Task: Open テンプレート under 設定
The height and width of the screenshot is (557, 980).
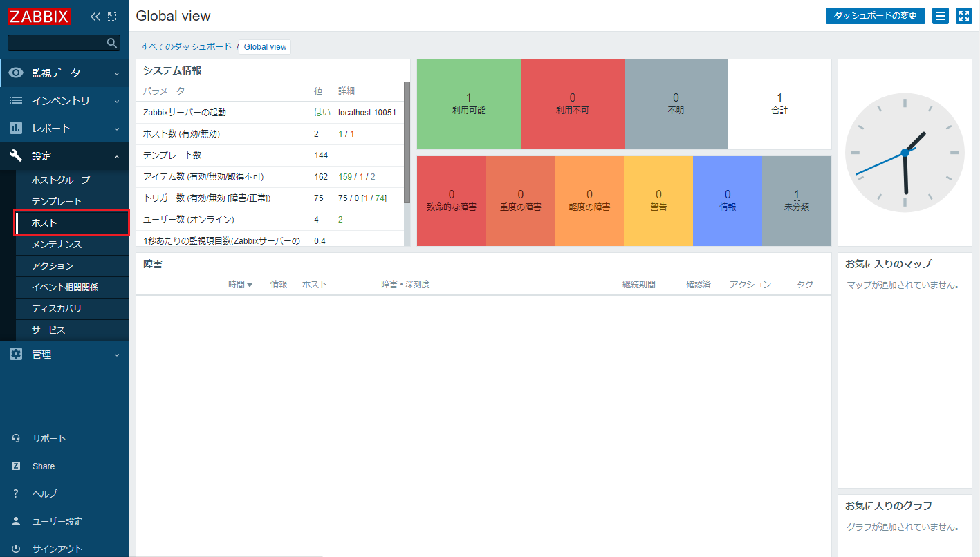Action: pos(71,201)
